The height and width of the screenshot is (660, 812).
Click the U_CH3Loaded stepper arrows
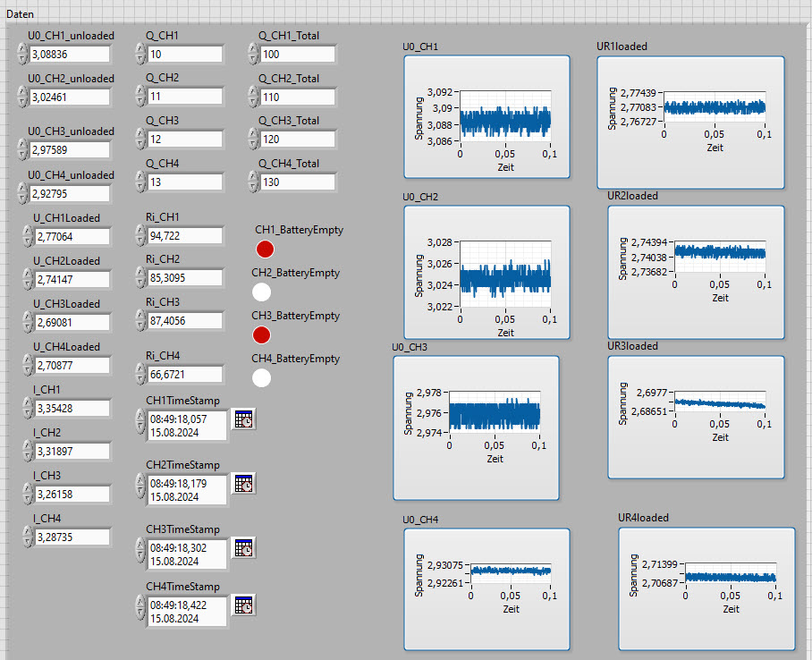[28, 322]
